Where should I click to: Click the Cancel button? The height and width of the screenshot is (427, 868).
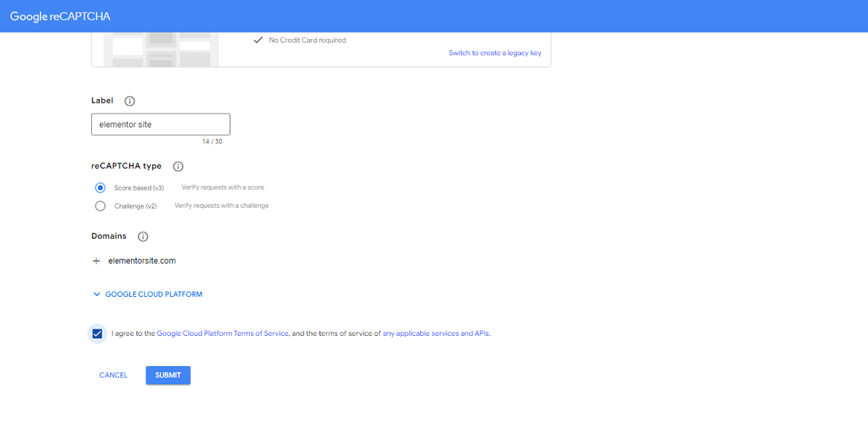pyautogui.click(x=113, y=375)
